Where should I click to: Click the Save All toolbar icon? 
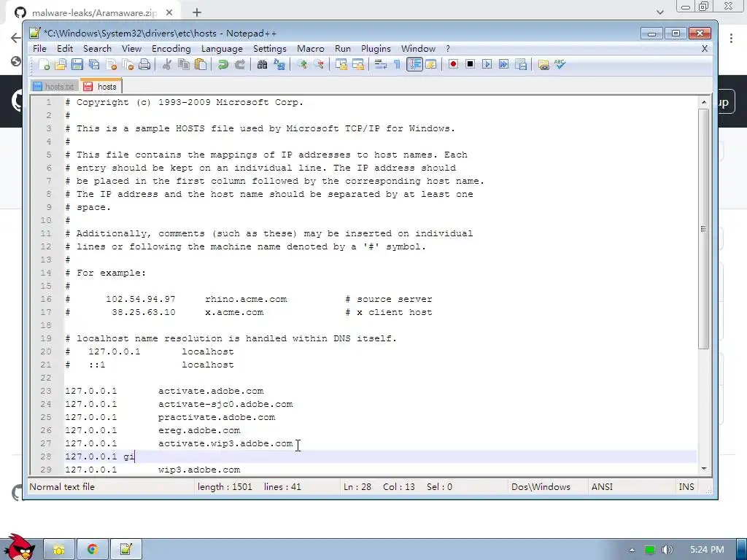pyautogui.click(x=94, y=64)
